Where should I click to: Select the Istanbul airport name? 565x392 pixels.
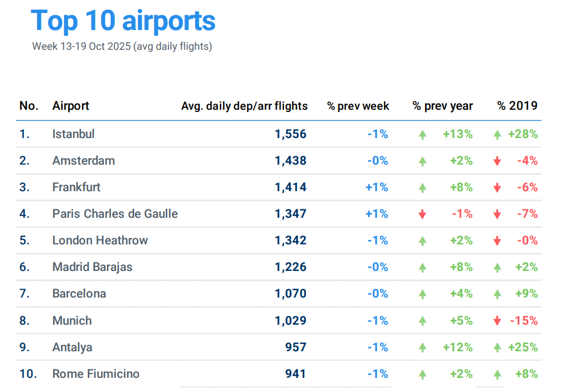[x=74, y=134]
